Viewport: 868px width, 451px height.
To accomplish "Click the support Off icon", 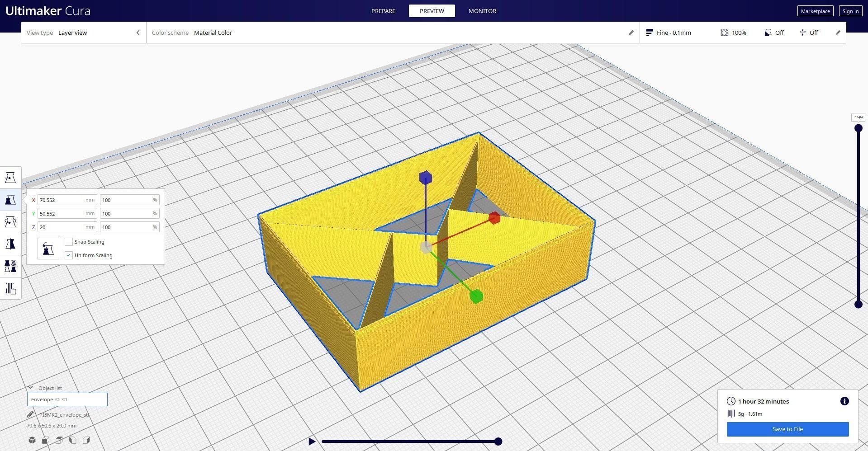I will click(768, 33).
